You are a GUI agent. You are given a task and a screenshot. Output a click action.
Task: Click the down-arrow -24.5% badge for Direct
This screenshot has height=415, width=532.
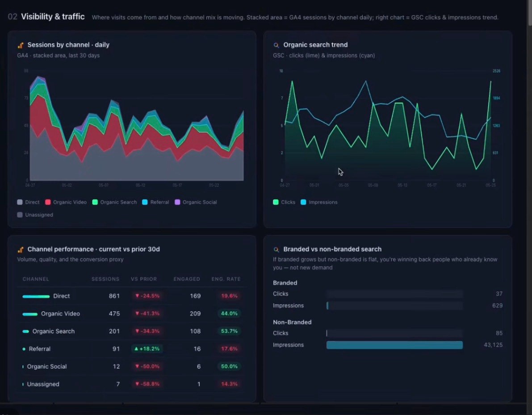147,296
